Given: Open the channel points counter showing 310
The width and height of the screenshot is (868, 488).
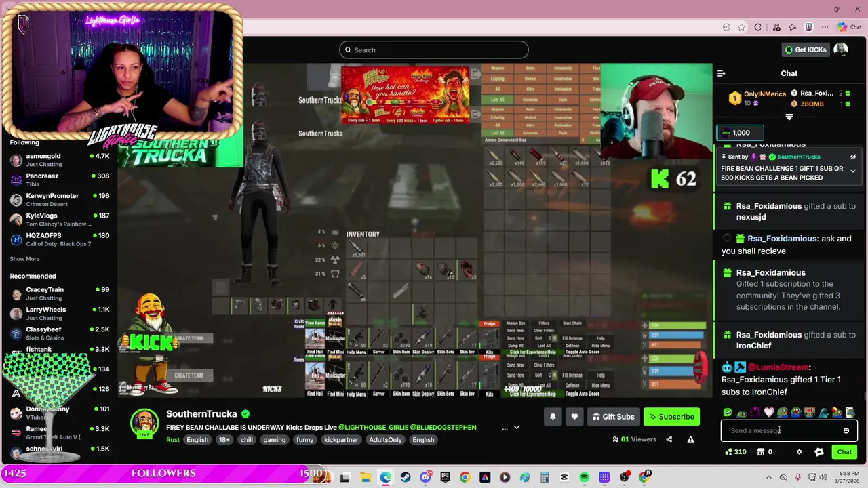Looking at the screenshot, I should [x=736, y=452].
